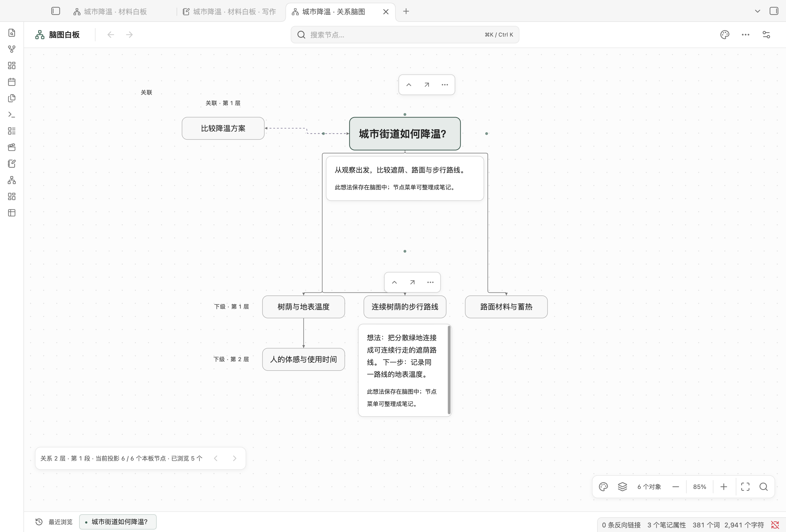Open the graph view fork icon in sidebar
786x532 pixels.
coord(12,49)
